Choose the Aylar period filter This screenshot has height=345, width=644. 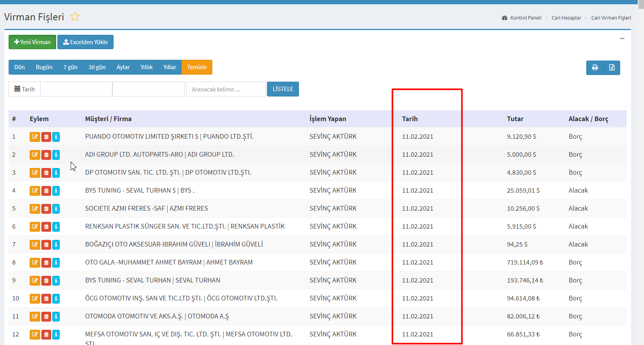point(123,67)
